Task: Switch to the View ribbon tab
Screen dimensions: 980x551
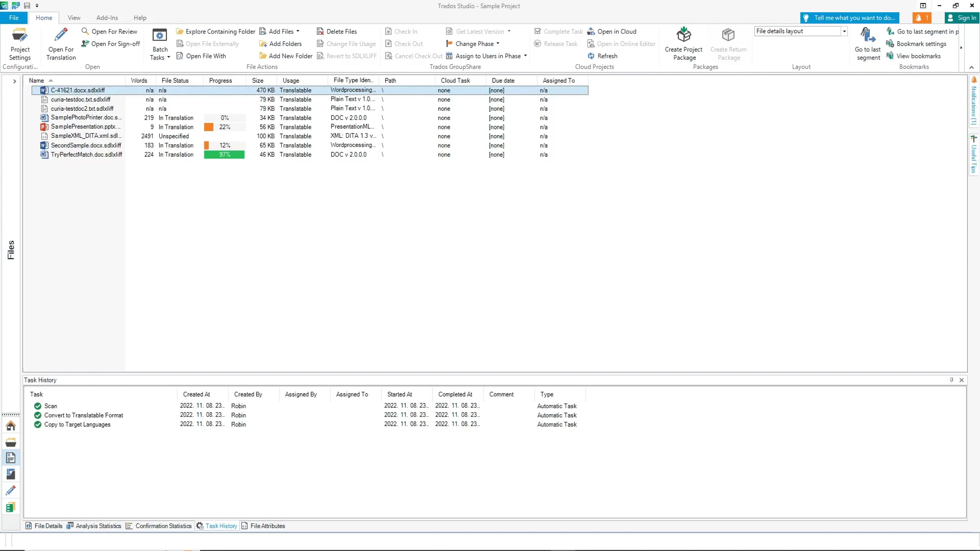Action: [74, 18]
